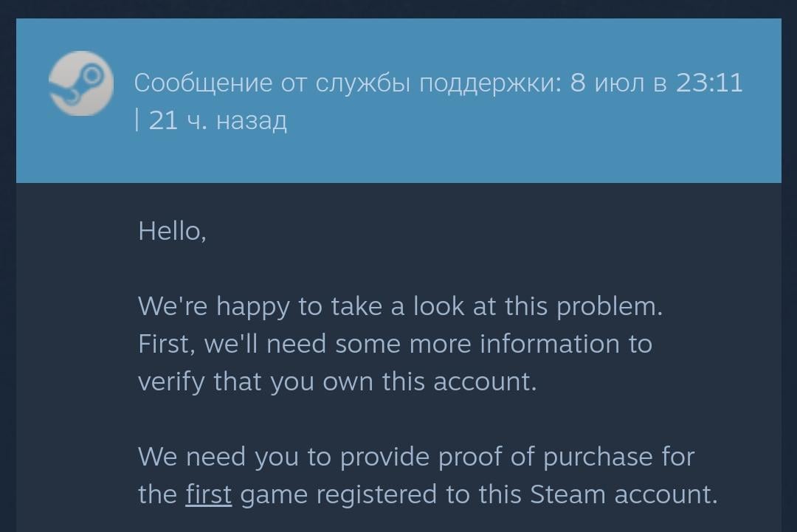797x532 pixels.
Task: Click the "21 ч. назад" relative time
Action: click(x=218, y=120)
